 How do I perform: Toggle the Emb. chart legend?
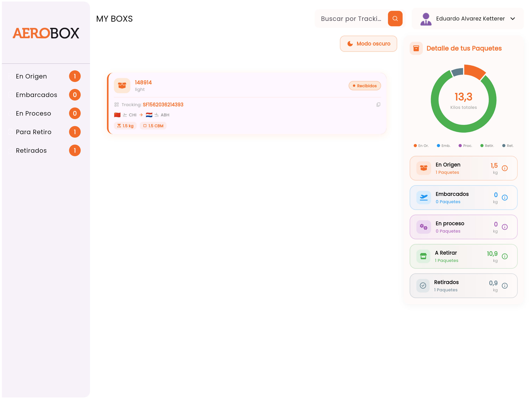tap(443, 146)
